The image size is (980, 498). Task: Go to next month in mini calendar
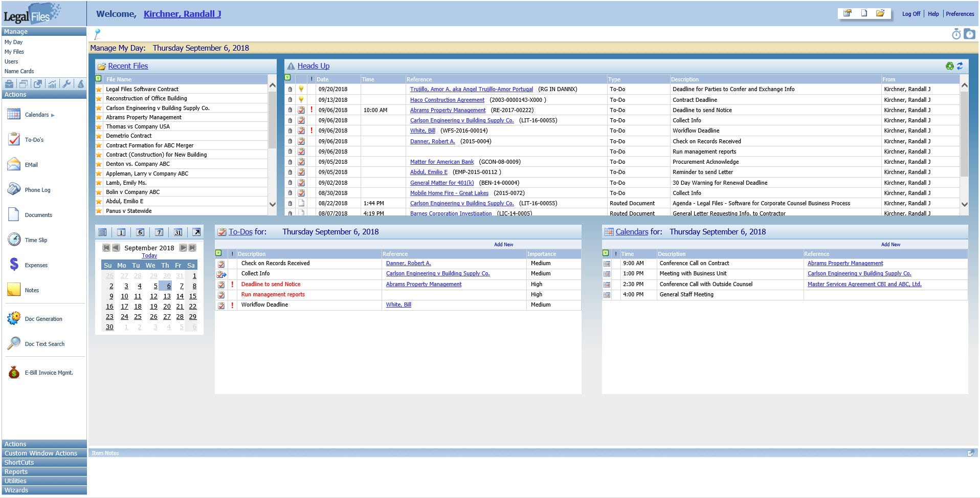point(183,248)
